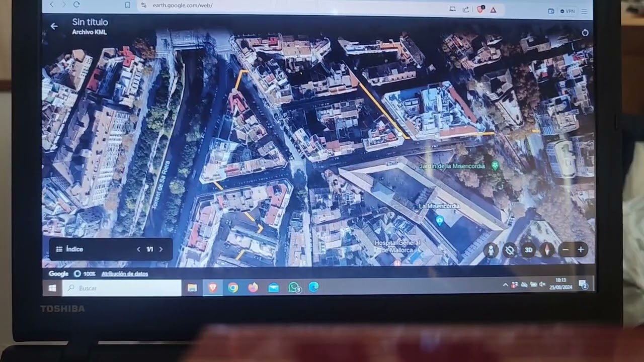Screen dimensions: 644x362
Task: Click the bookmark icon in the browser toolbar
Action: [x=128, y=5]
